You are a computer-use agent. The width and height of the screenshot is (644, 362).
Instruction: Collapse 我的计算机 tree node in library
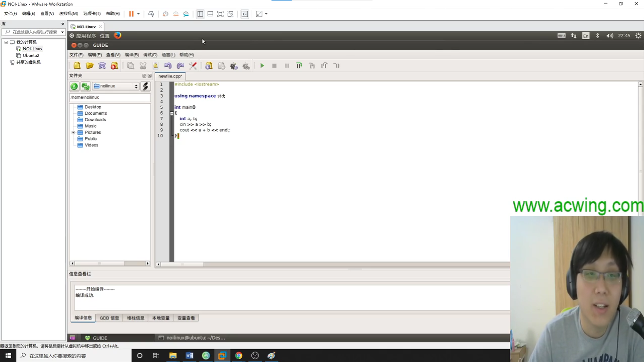click(x=6, y=42)
